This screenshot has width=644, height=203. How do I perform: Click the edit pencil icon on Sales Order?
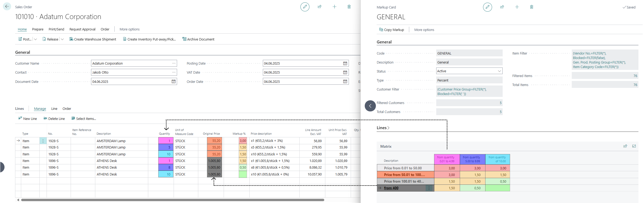point(305,7)
